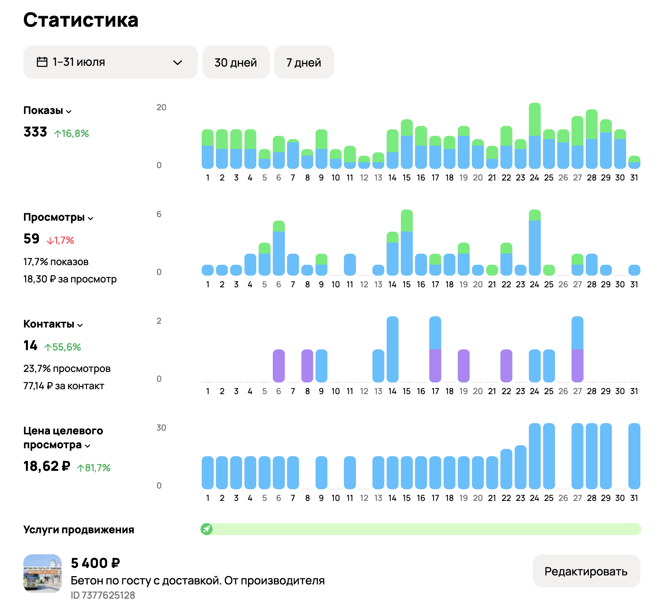Screen dimensions: 672x616
Task: Click the Услуги продвижения label
Action: [79, 530]
